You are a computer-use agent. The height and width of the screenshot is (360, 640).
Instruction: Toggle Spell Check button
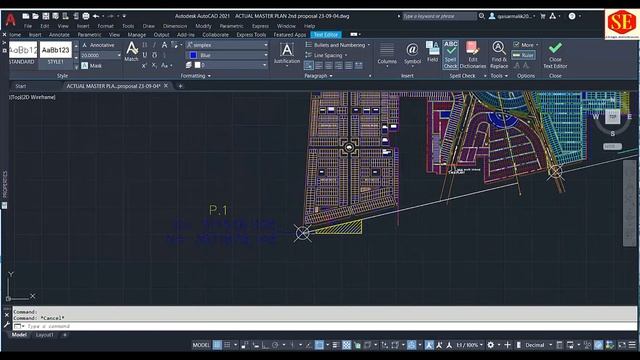451,55
